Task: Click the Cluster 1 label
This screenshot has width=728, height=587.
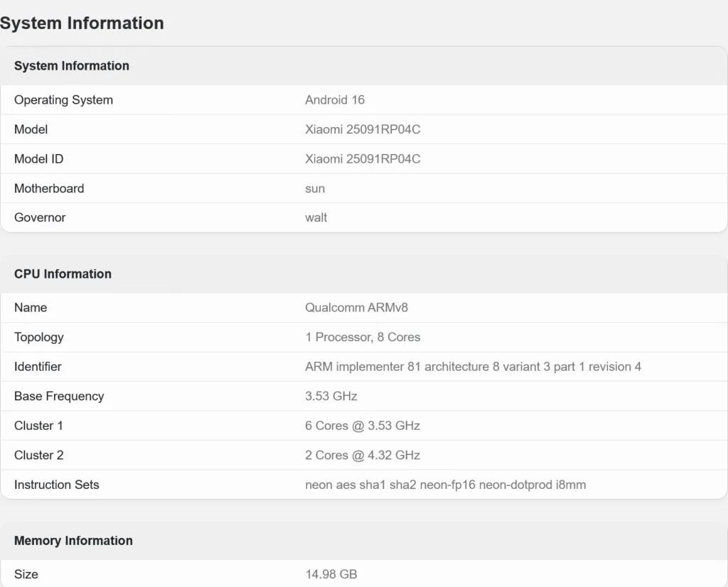Action: (x=38, y=426)
